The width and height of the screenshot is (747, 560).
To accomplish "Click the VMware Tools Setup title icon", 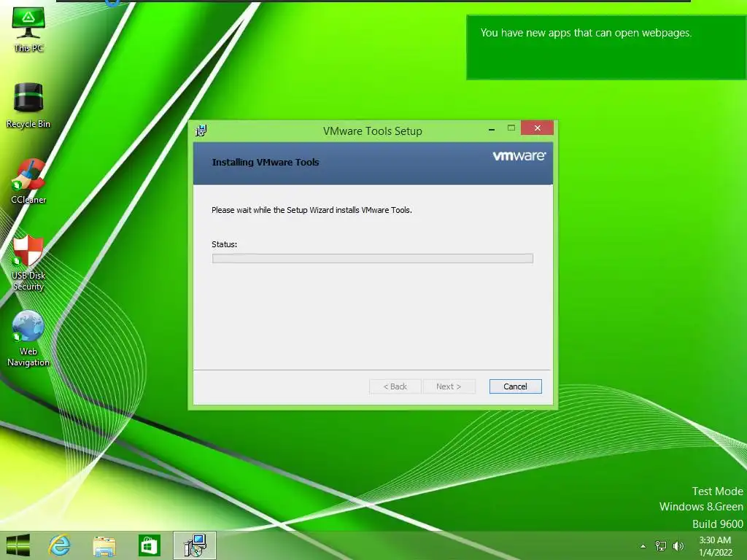I will pyautogui.click(x=201, y=131).
